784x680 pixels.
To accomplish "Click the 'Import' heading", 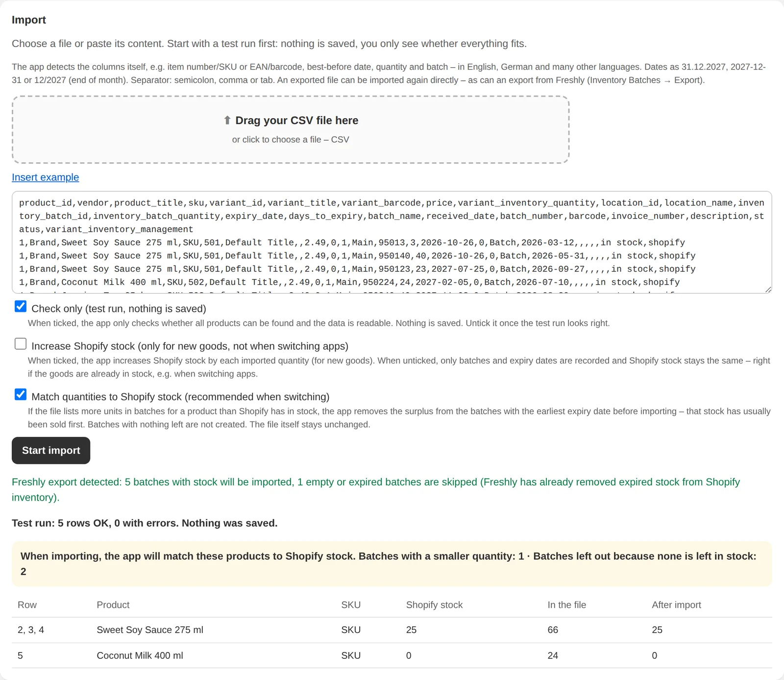I will pos(29,20).
